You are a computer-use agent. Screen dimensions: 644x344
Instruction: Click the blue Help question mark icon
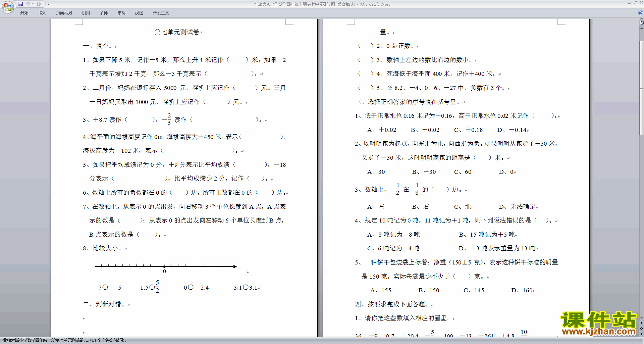(641, 13)
